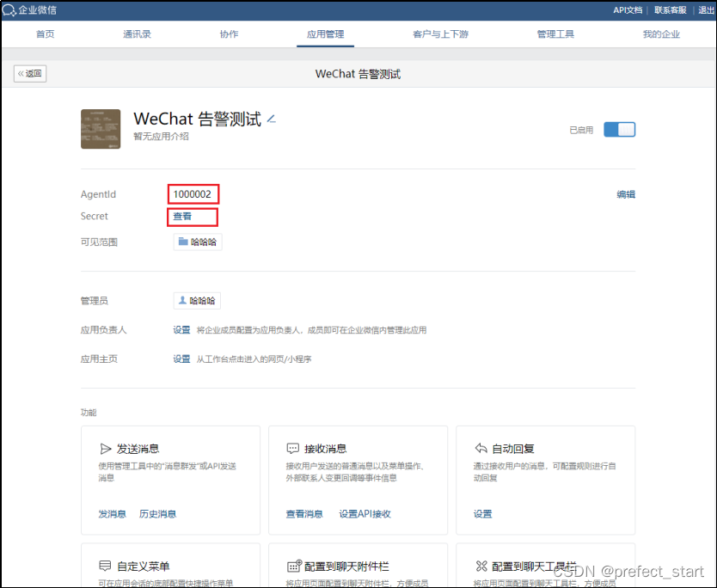
Task: Click the Secret field label
Action: [95, 217]
